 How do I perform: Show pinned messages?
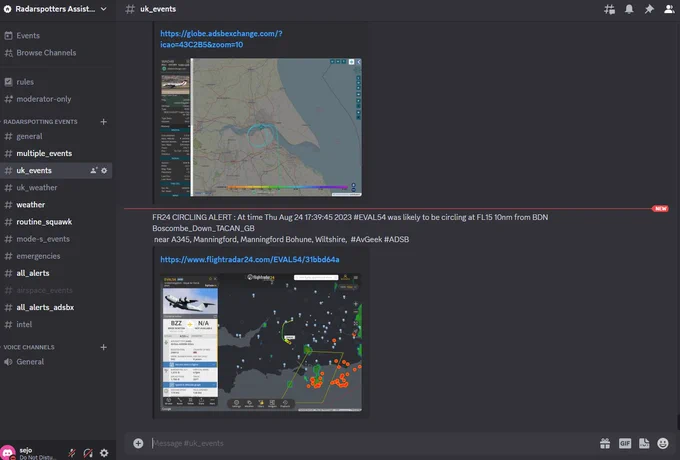(649, 9)
